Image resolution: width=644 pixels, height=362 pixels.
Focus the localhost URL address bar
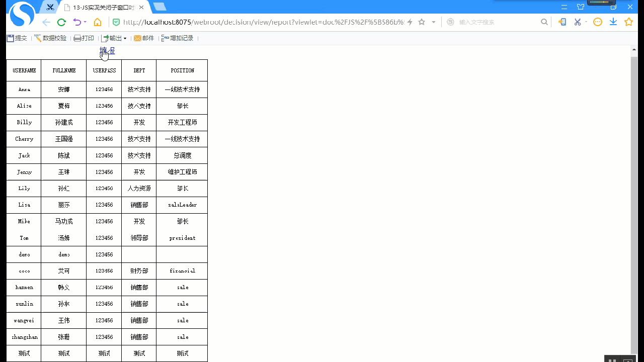click(x=263, y=22)
